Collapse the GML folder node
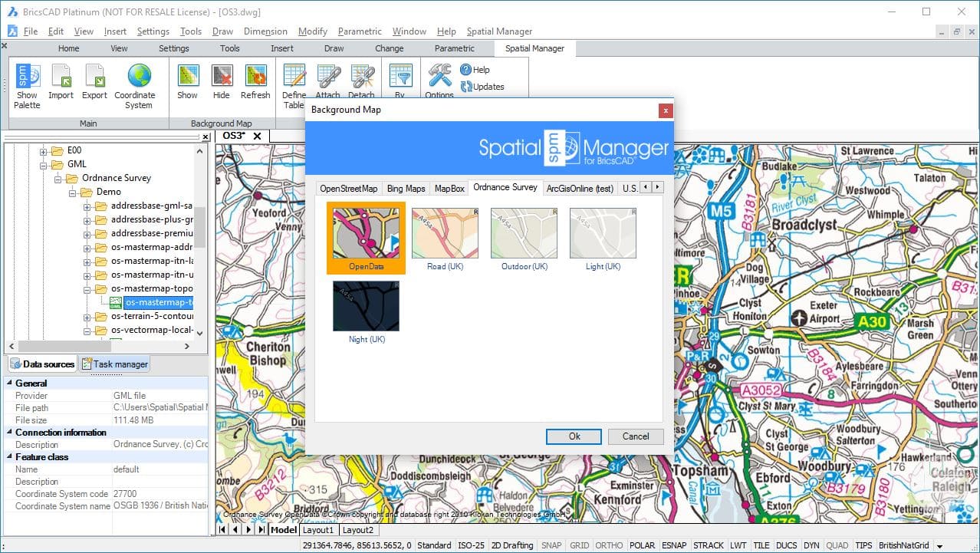The image size is (980, 553). (x=44, y=164)
